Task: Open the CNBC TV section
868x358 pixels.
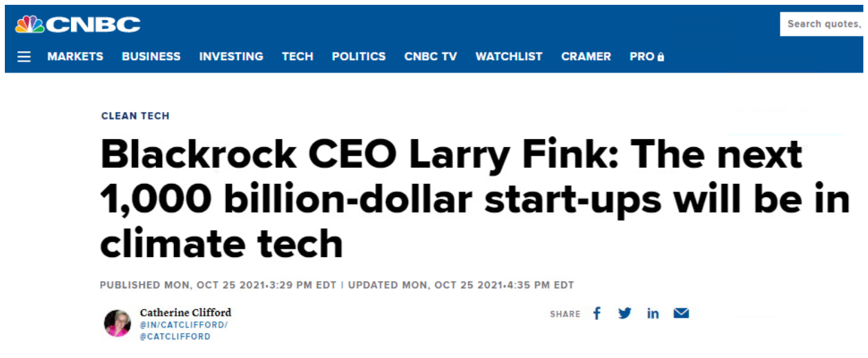Action: (x=431, y=57)
